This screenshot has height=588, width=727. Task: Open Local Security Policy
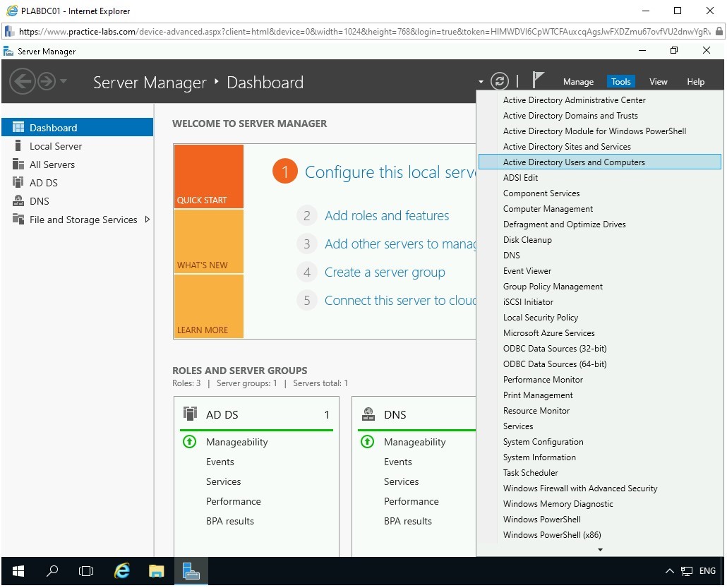[x=600, y=318]
